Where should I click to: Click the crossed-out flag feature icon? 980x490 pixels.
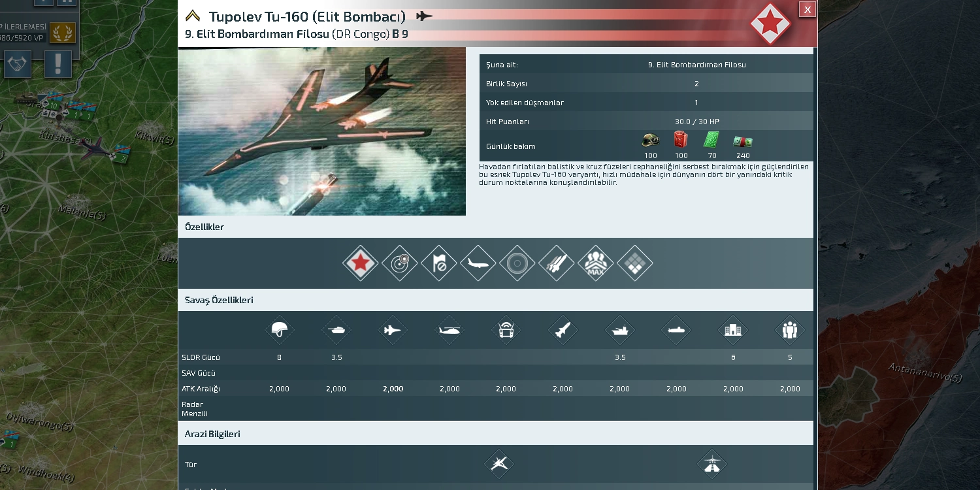click(439, 263)
